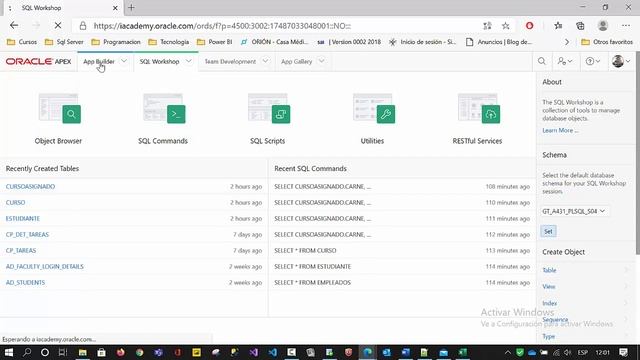Click the browser address bar URL
This screenshot has width=640, height=360.
[x=222, y=26]
